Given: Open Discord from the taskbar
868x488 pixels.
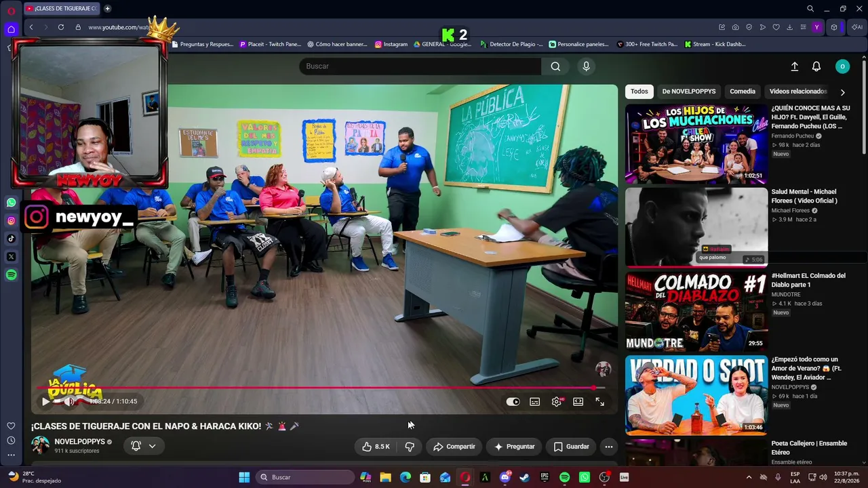Looking at the screenshot, I should tap(505, 477).
